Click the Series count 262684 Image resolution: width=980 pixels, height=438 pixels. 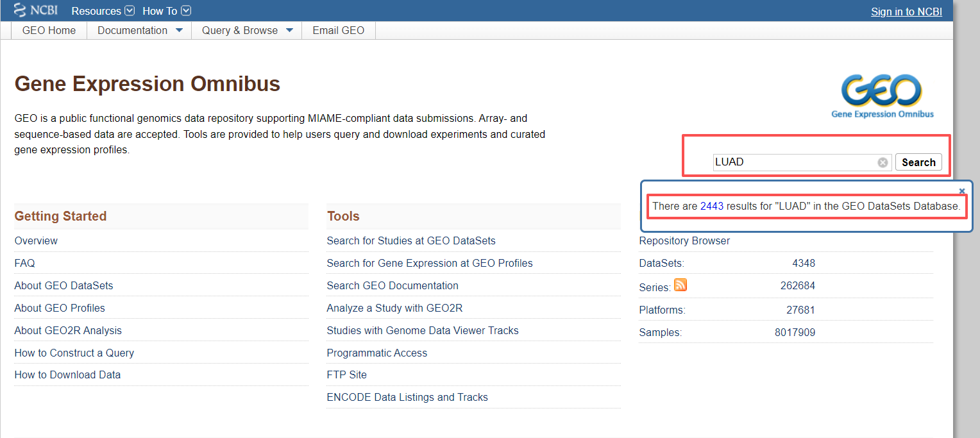click(x=798, y=285)
